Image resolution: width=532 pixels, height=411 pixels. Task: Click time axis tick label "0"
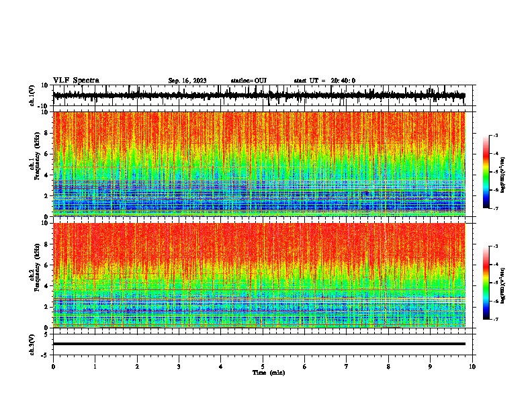[x=53, y=367]
